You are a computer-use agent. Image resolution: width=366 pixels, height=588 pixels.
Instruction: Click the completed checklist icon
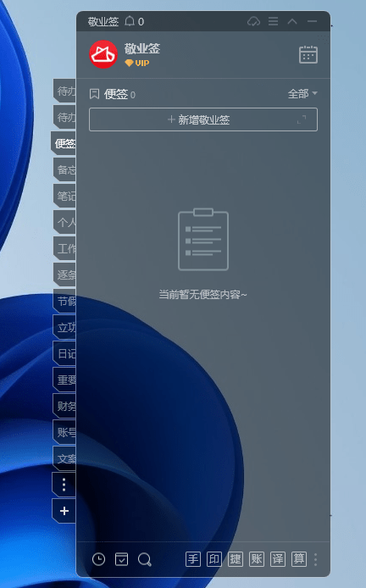pos(121,559)
